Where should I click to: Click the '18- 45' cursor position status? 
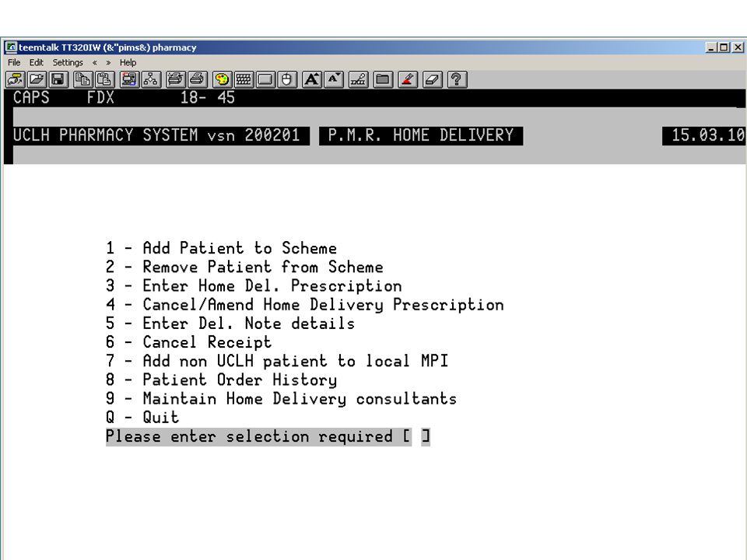[x=207, y=98]
